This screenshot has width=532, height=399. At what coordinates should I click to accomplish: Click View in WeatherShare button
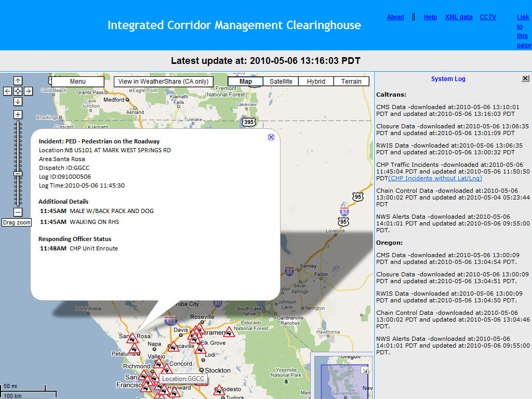tap(163, 82)
